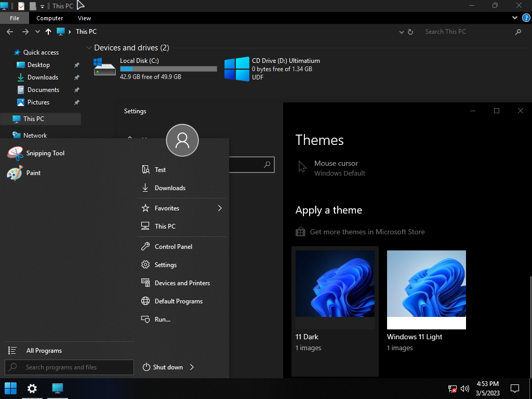This screenshot has height=399, width=532.
Task: Click the Shut down button
Action: (163, 367)
